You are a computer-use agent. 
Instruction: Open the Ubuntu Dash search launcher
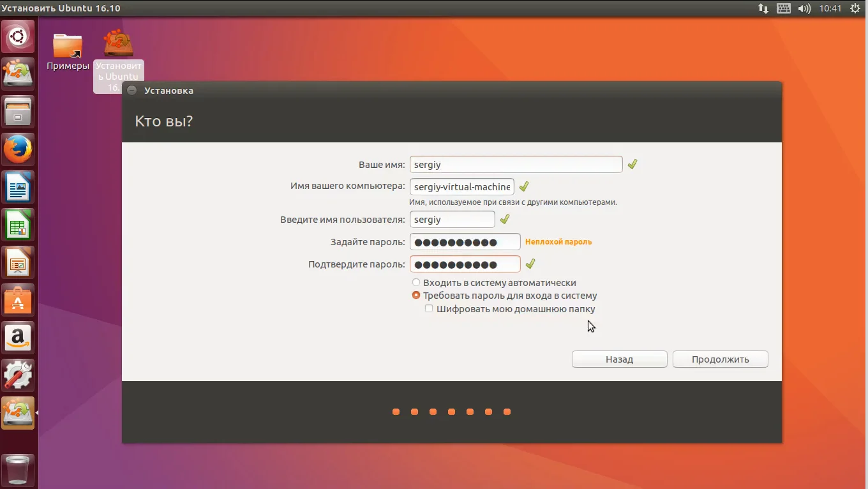pos(18,37)
